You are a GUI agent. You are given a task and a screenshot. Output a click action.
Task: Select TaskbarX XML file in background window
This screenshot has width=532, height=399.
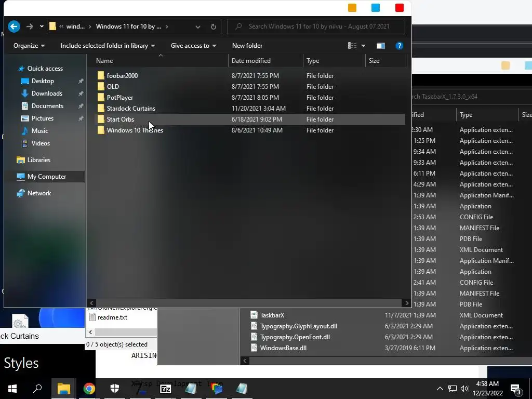click(x=272, y=315)
